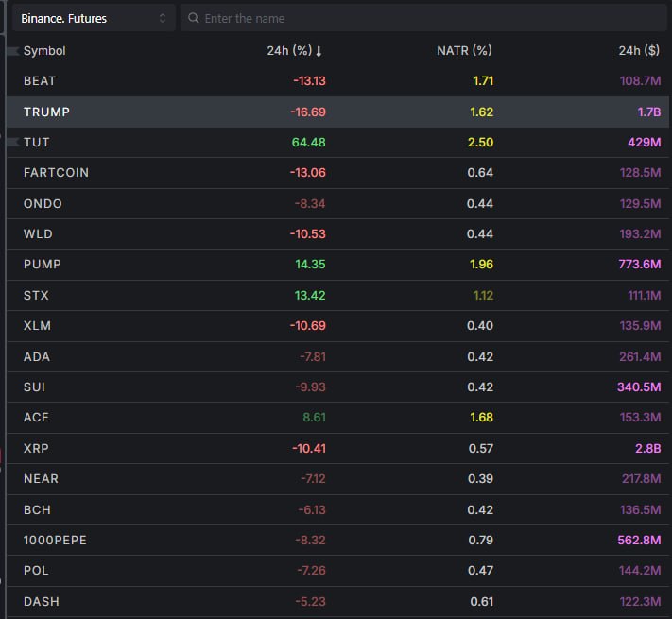Click the up-down chevrons in the exchange selector
This screenshot has height=619, width=672.
[x=163, y=18]
